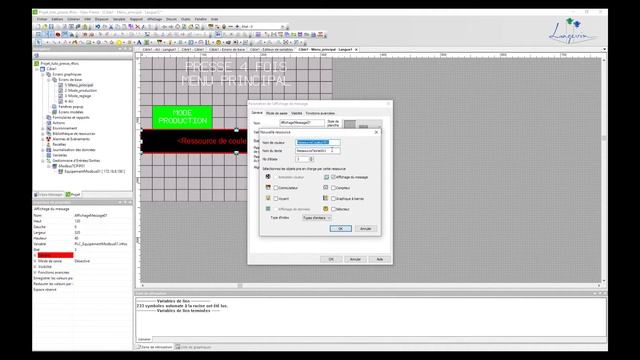Check the Graphique à barres checkbox
Image resolution: width=640 pixels, height=360 pixels.
(x=333, y=198)
